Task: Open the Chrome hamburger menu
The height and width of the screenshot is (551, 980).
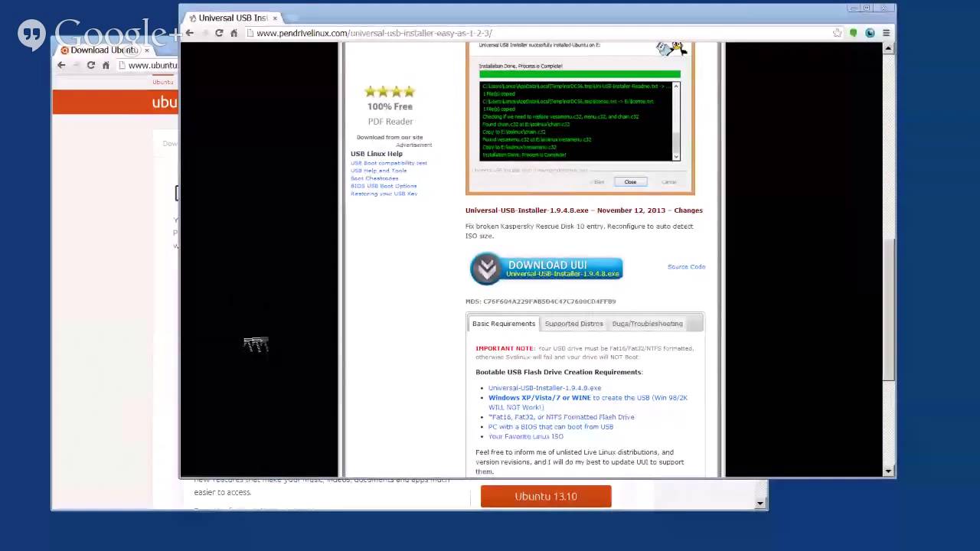Action: click(x=886, y=33)
